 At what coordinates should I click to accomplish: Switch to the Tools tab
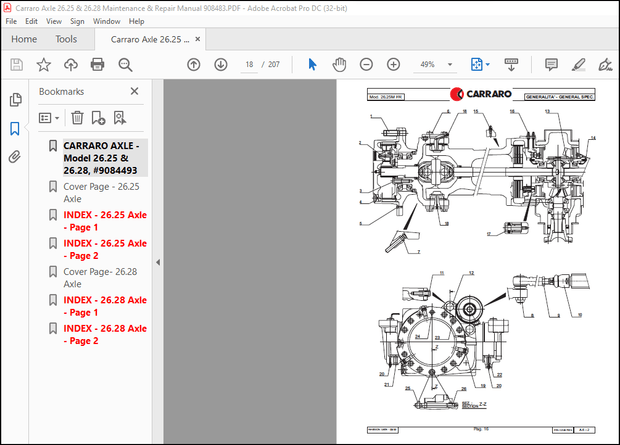pyautogui.click(x=66, y=39)
